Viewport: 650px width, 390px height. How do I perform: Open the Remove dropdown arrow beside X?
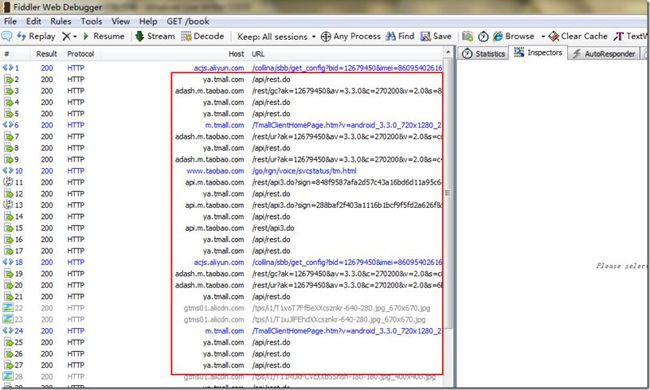pos(75,36)
